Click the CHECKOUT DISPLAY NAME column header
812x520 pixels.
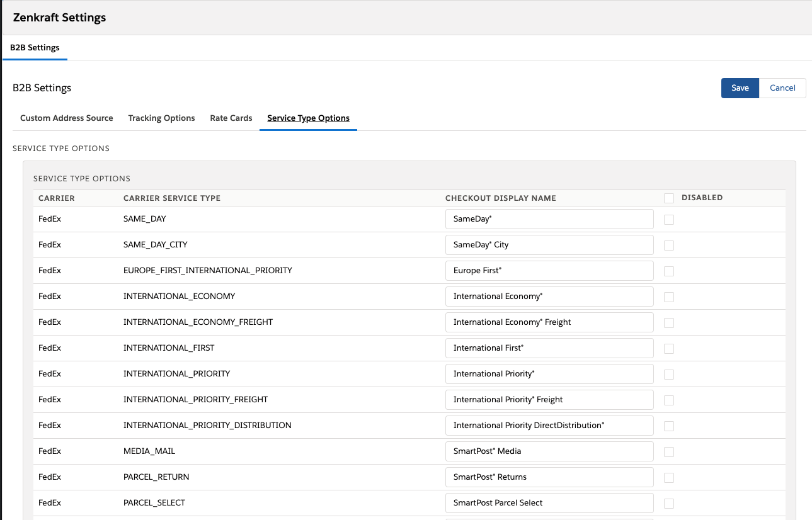pyautogui.click(x=501, y=198)
